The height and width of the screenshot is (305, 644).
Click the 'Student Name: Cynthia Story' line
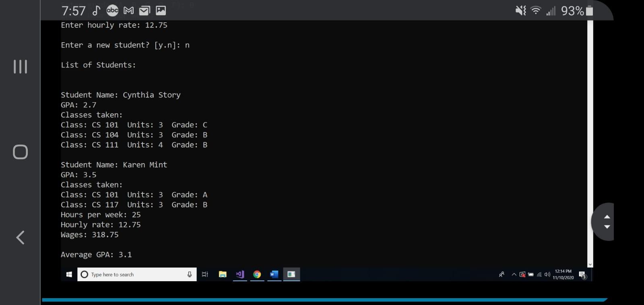coord(121,95)
